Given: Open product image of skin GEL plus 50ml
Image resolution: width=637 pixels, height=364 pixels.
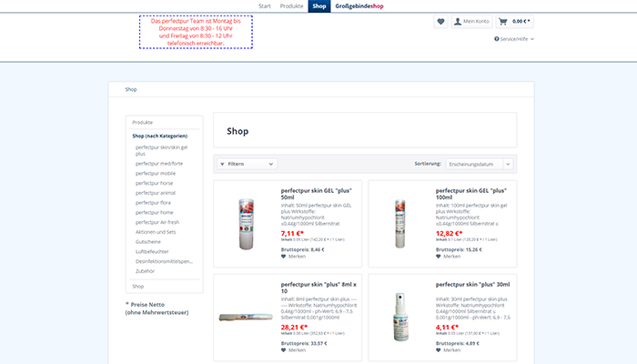Looking at the screenshot, I should coord(246,224).
